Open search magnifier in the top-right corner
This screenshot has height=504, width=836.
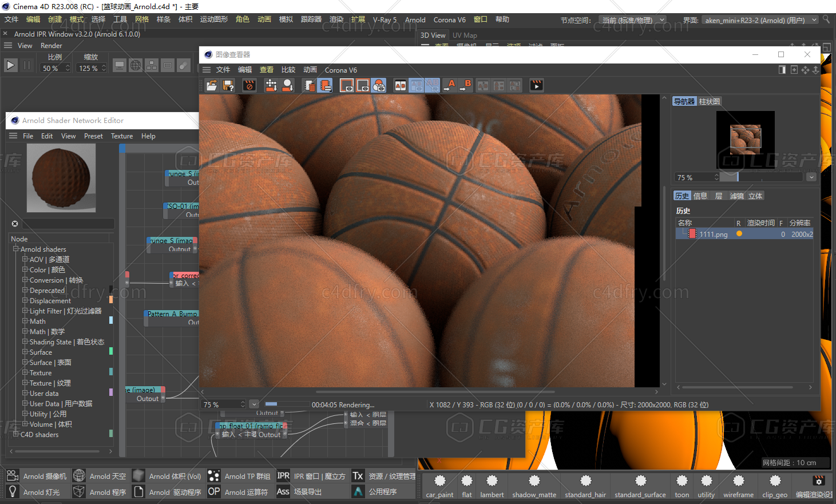click(826, 19)
